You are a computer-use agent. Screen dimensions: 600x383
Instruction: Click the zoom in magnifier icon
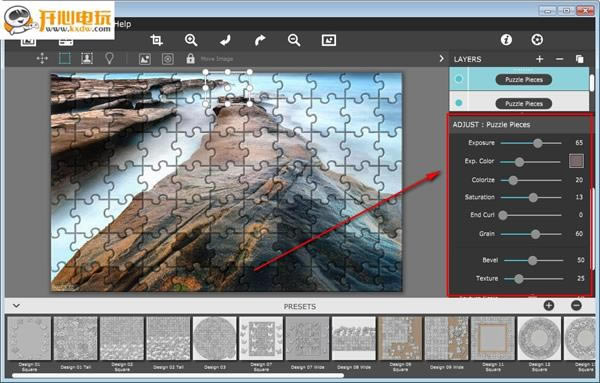pyautogui.click(x=191, y=40)
